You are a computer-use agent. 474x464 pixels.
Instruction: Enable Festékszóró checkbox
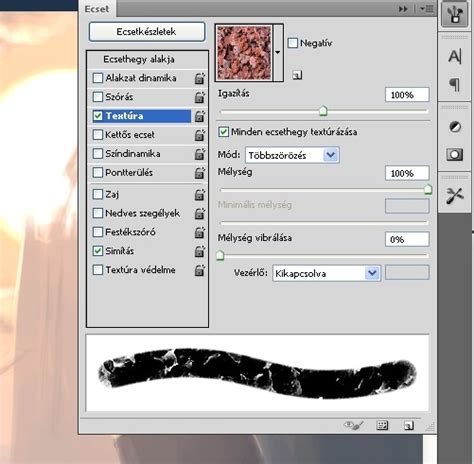tap(98, 232)
